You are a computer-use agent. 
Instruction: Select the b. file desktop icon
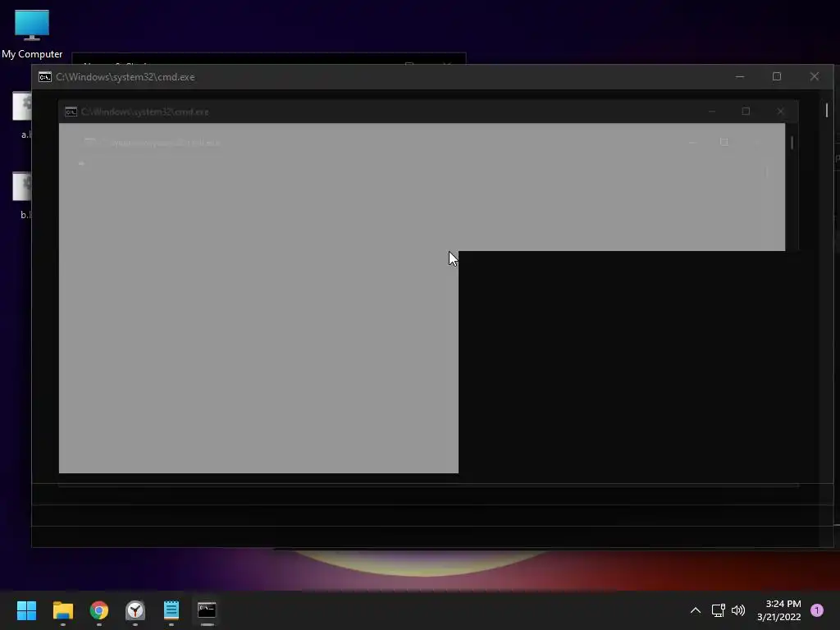[x=22, y=195]
